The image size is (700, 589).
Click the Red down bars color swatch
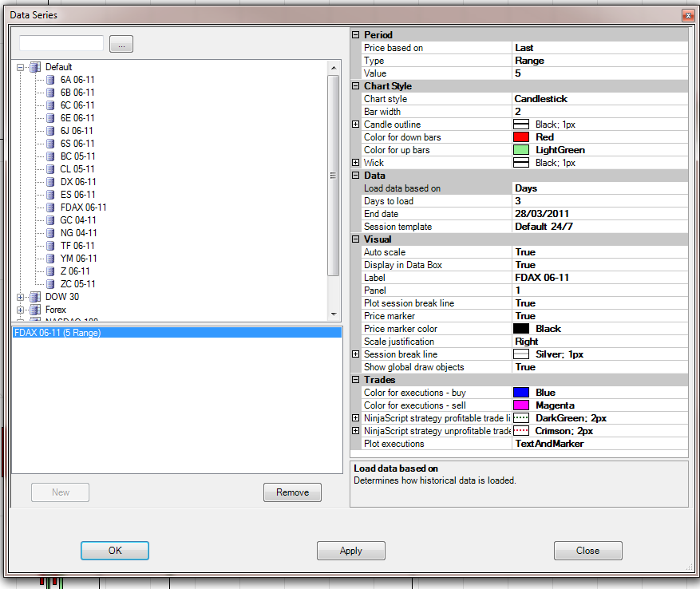521,137
